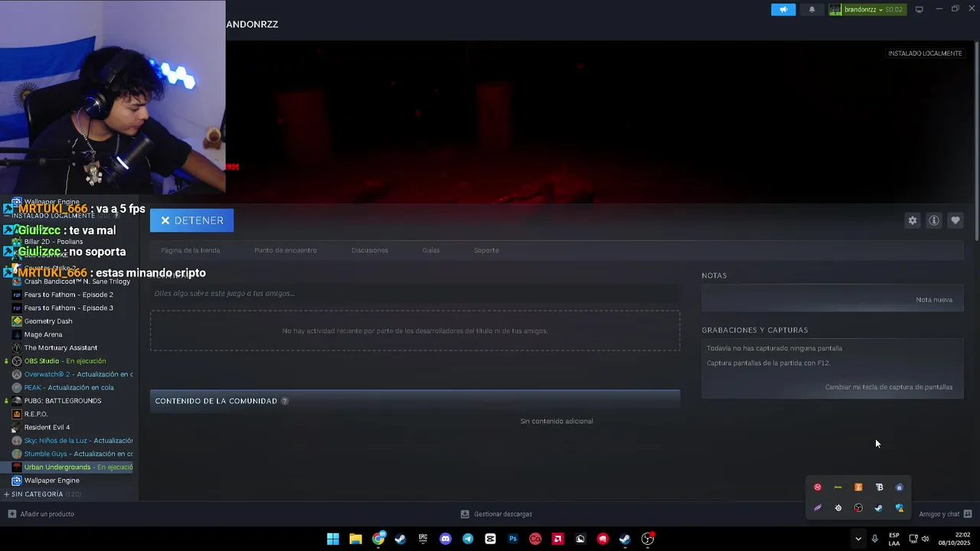
Task: Select OBS Studio in library list
Action: pos(65,361)
